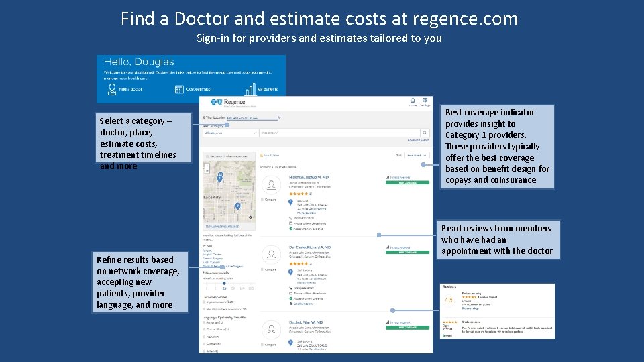Image resolution: width=644 pixels, height=362 pixels.
Task: Open the third doctor's name link
Action: tap(306, 322)
